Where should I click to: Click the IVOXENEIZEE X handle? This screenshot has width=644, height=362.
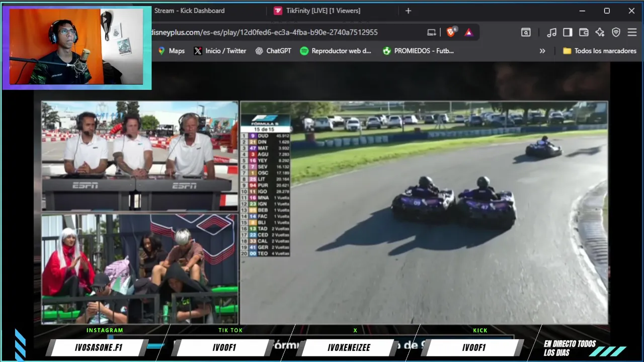pos(349,347)
